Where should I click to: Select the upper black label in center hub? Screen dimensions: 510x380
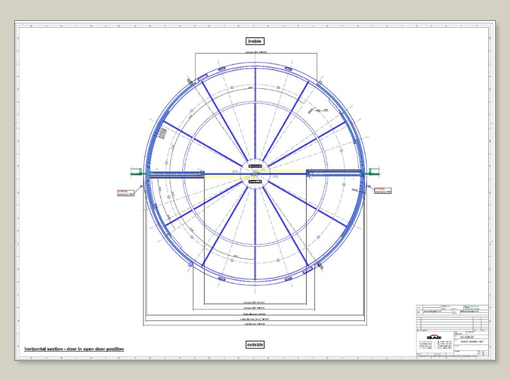pyautogui.click(x=255, y=166)
